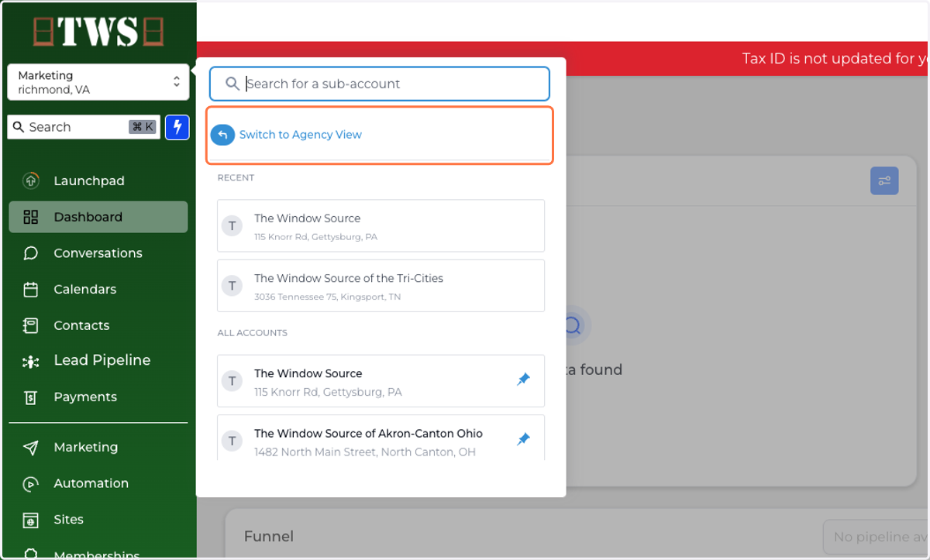Viewport: 930px width, 560px height.
Task: Click the Automation play icon
Action: pos(31,483)
